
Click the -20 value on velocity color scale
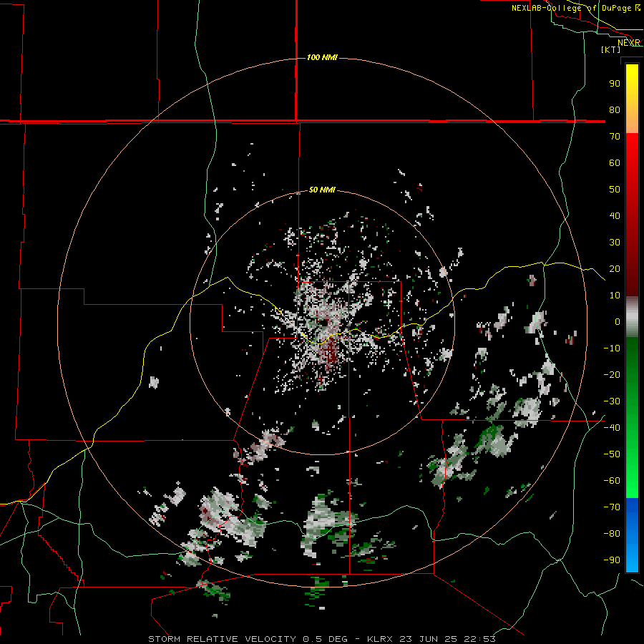click(x=612, y=375)
